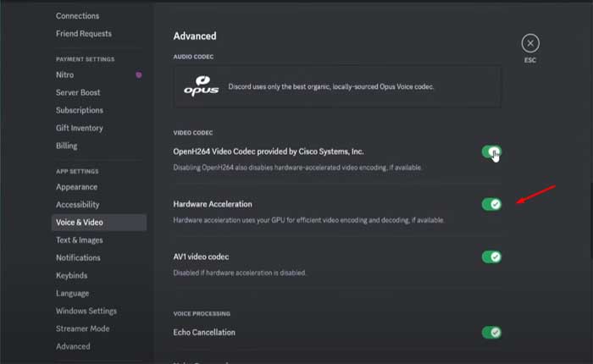593x364 pixels.
Task: Open Streamer Mode settings
Action: tap(82, 328)
